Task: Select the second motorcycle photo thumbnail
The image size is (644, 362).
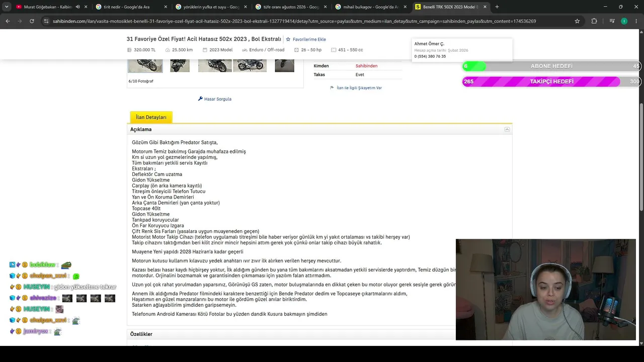Action: click(180, 66)
